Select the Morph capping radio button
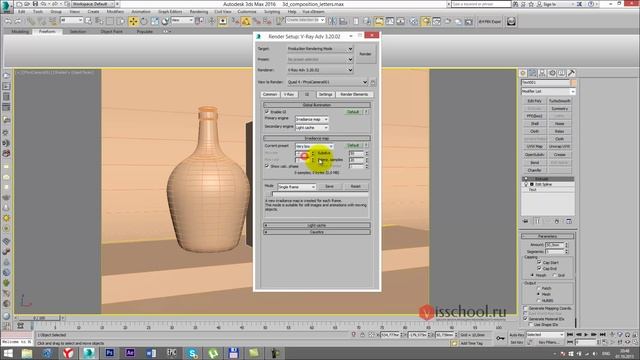 [532, 275]
